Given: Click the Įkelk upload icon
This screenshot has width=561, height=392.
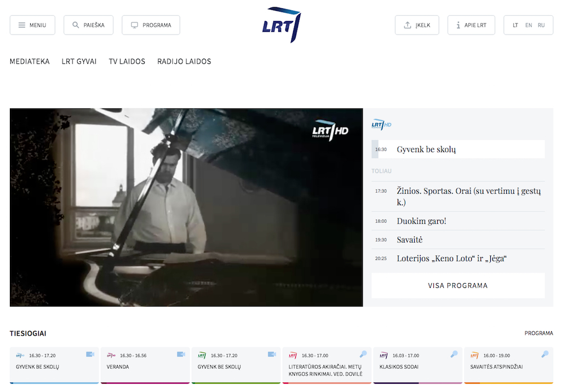Looking at the screenshot, I should point(407,25).
